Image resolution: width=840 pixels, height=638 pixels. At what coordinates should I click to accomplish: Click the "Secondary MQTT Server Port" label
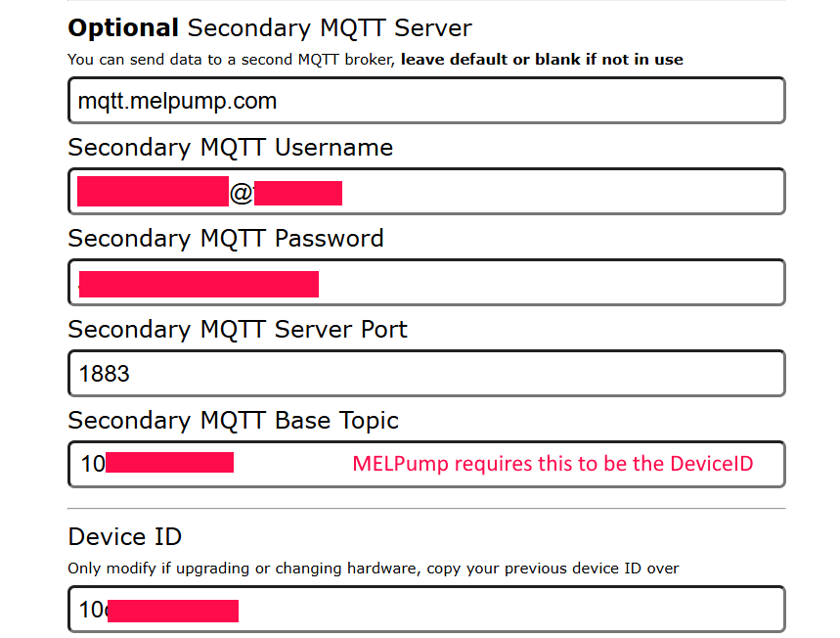tap(237, 330)
